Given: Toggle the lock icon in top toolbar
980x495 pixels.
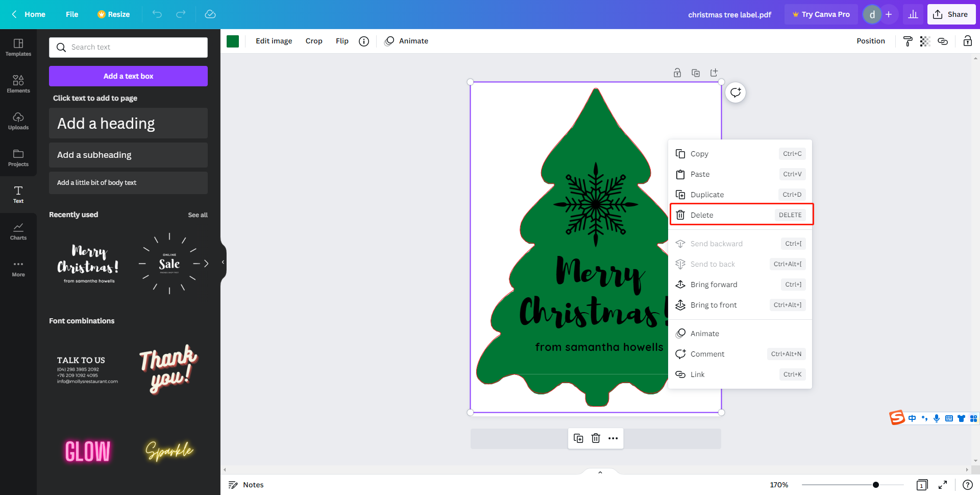Looking at the screenshot, I should coord(967,41).
